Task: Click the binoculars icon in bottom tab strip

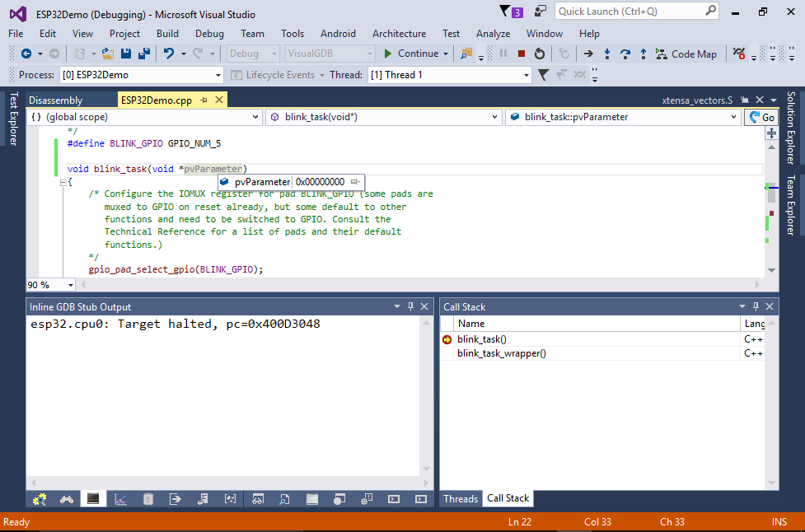Action: (x=66, y=499)
